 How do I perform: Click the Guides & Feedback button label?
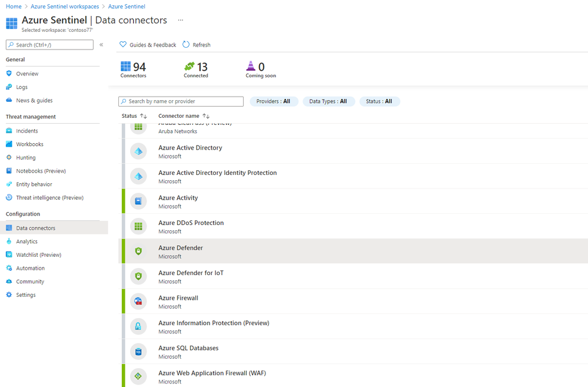[x=152, y=45]
